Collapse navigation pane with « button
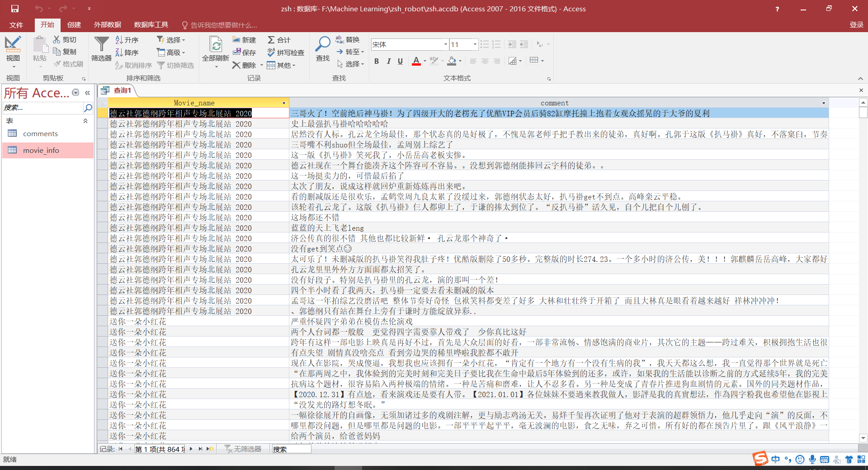 point(87,93)
